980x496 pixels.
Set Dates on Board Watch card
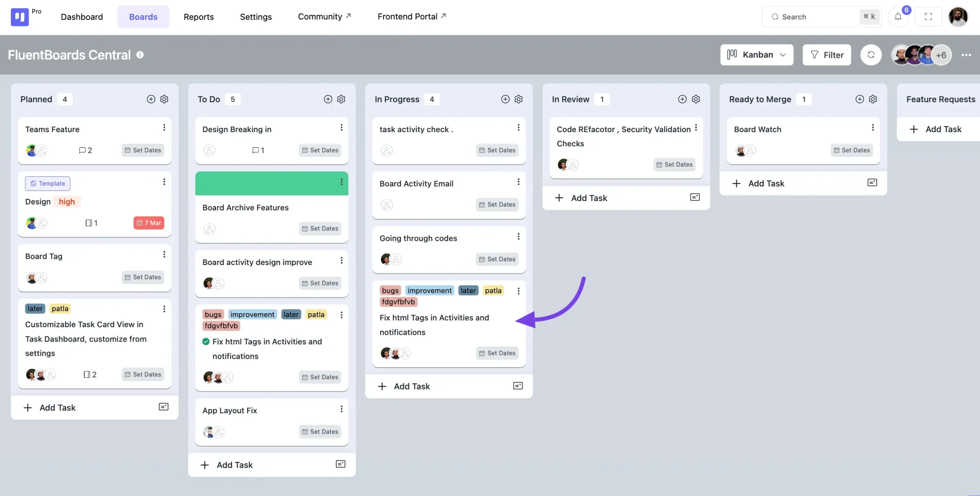coord(852,150)
